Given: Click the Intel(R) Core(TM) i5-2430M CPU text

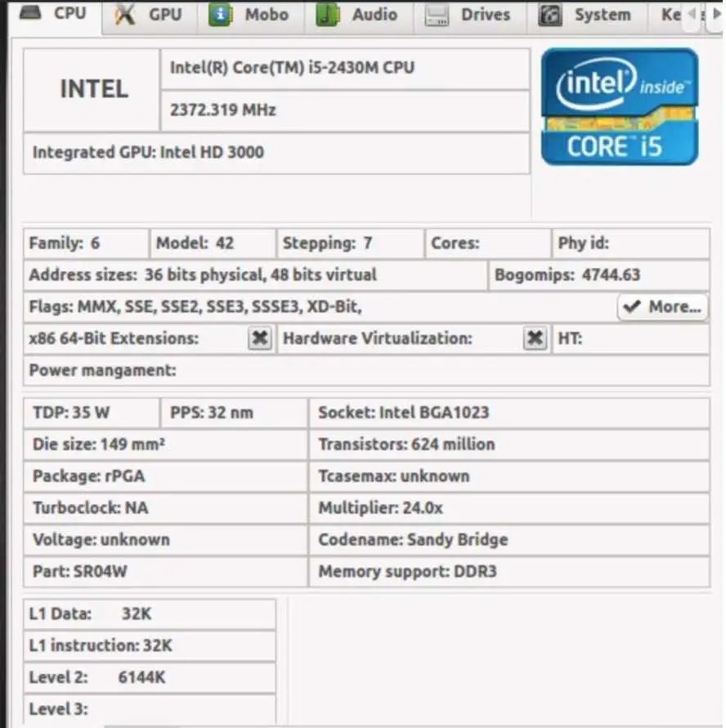Looking at the screenshot, I should coord(292,68).
